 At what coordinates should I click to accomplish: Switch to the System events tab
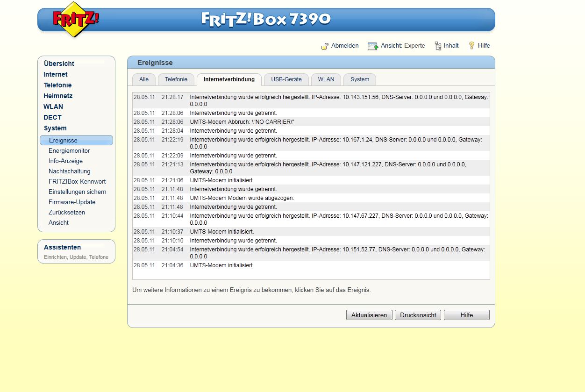tap(360, 79)
